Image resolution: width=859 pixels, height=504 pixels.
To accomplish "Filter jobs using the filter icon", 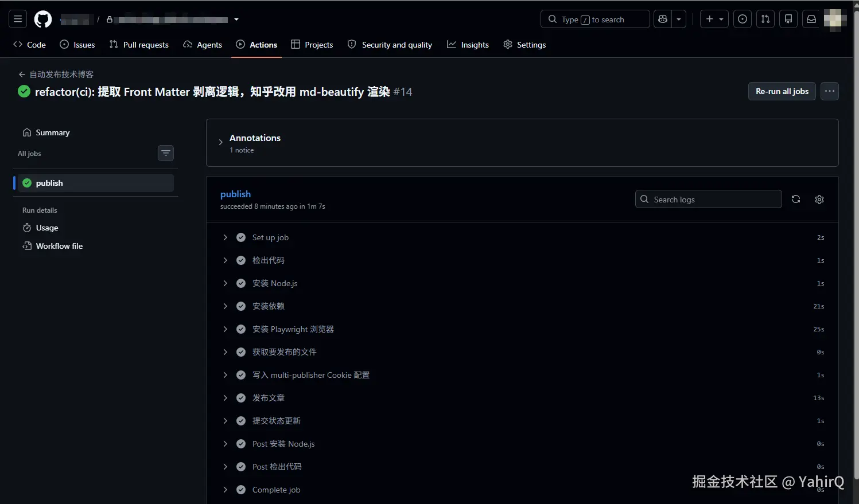I will click(x=166, y=153).
